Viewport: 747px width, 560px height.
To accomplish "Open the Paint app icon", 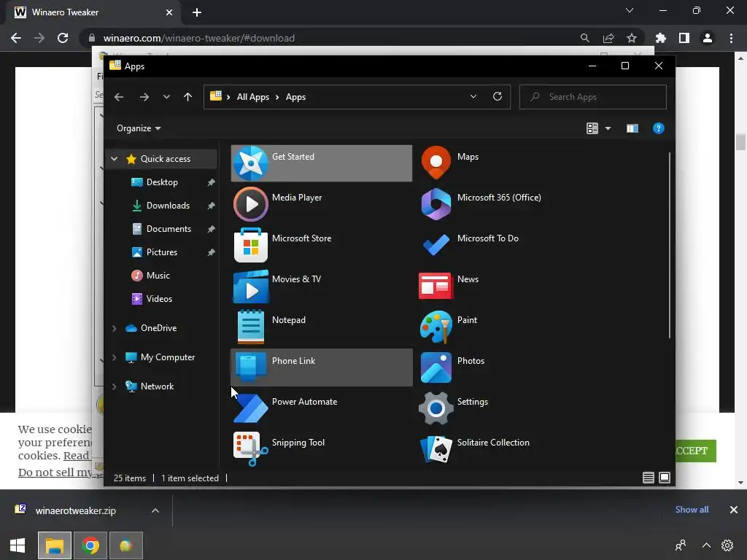I will [x=436, y=327].
